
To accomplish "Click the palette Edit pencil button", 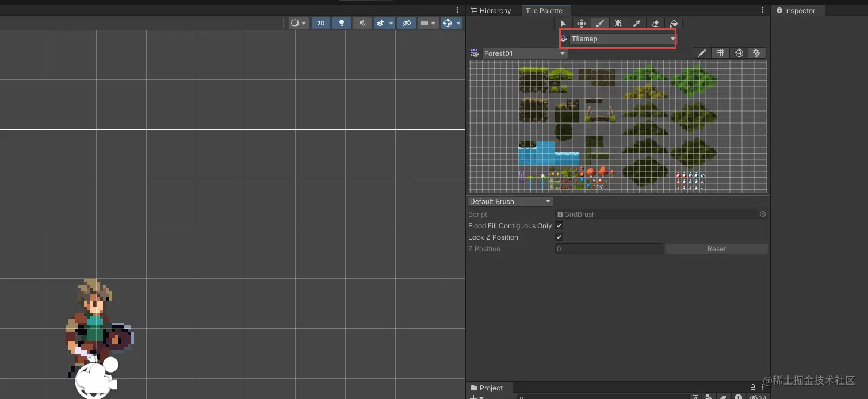I will tap(702, 53).
